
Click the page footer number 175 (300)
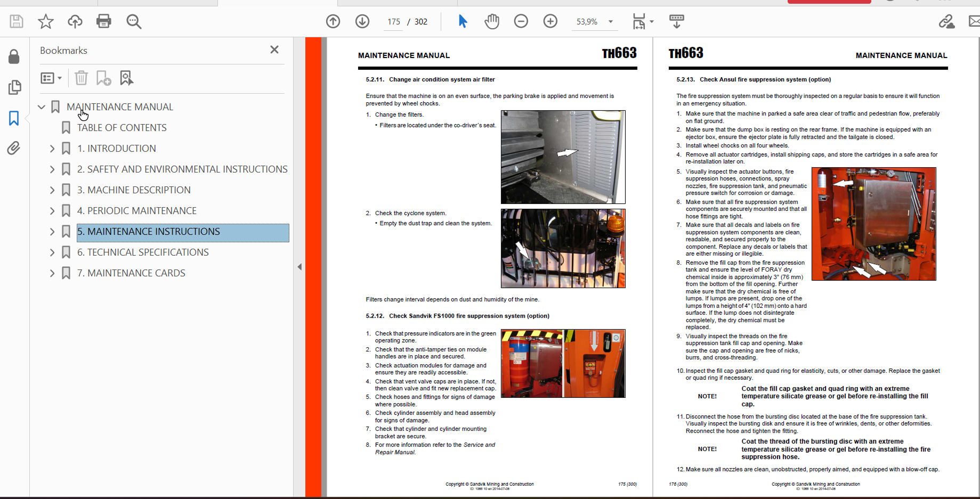tap(627, 484)
